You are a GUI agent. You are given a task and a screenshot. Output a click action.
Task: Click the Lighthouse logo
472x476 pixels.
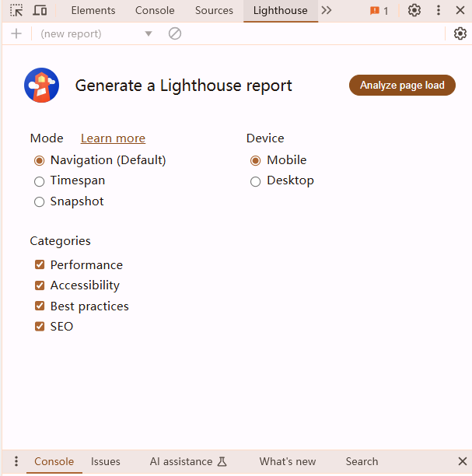pos(41,85)
